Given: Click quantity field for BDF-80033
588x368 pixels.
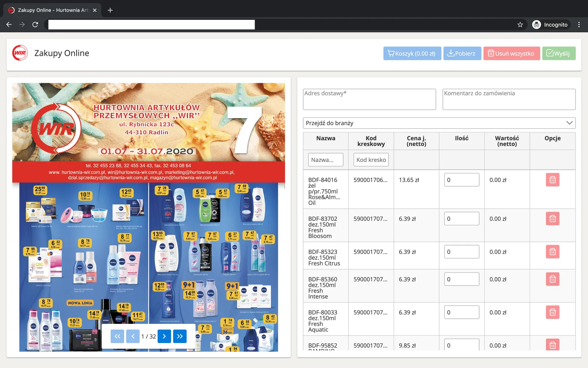Looking at the screenshot, I should pos(462,312).
